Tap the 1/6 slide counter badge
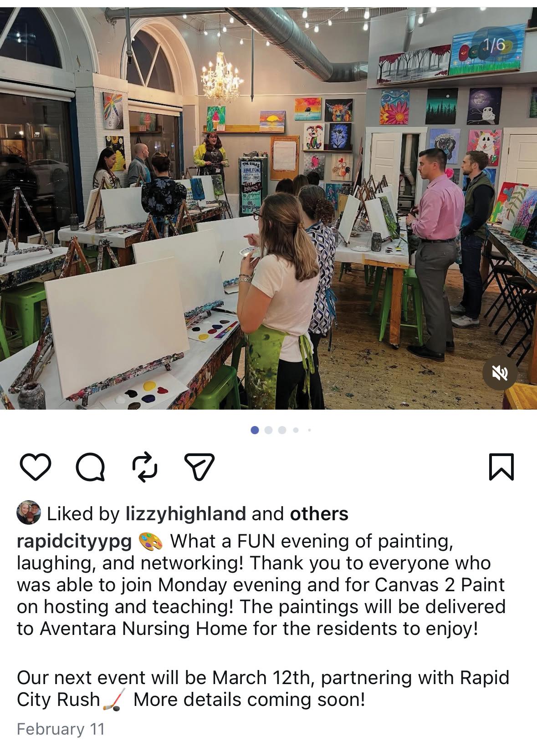This screenshot has width=537, height=756. (x=495, y=45)
